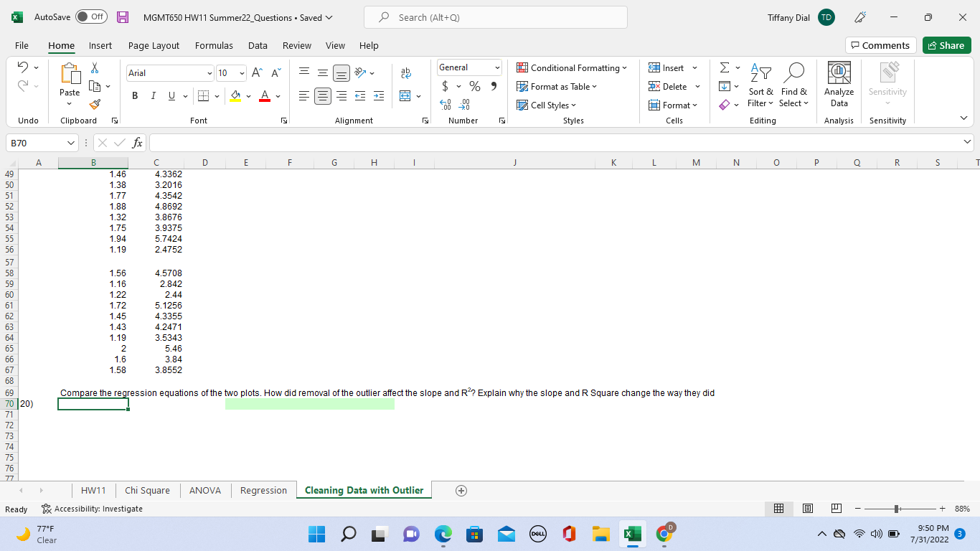This screenshot has height=551, width=980.
Task: Apply Accounting Number Format dollar icon
Action: point(446,86)
